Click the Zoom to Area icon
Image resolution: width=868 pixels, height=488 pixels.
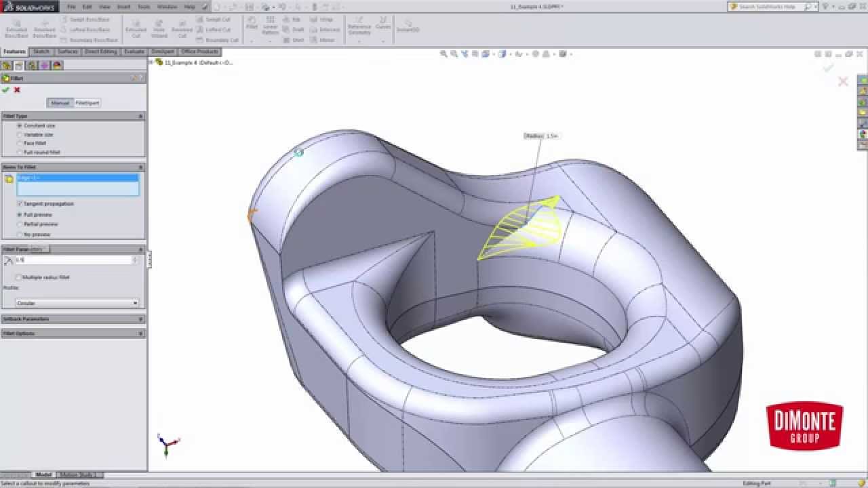pos(454,54)
